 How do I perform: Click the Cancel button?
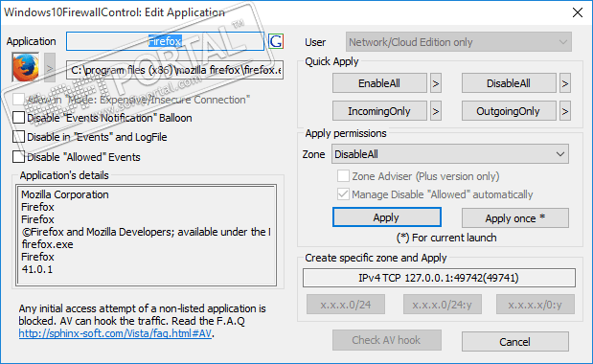pyautogui.click(x=515, y=342)
